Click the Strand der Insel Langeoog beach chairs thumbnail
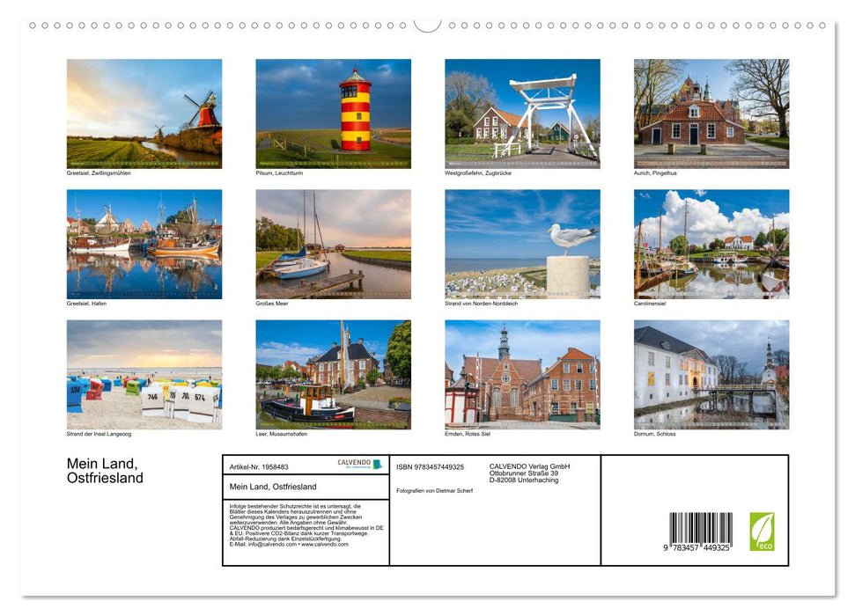The image size is (855, 616). [x=144, y=375]
